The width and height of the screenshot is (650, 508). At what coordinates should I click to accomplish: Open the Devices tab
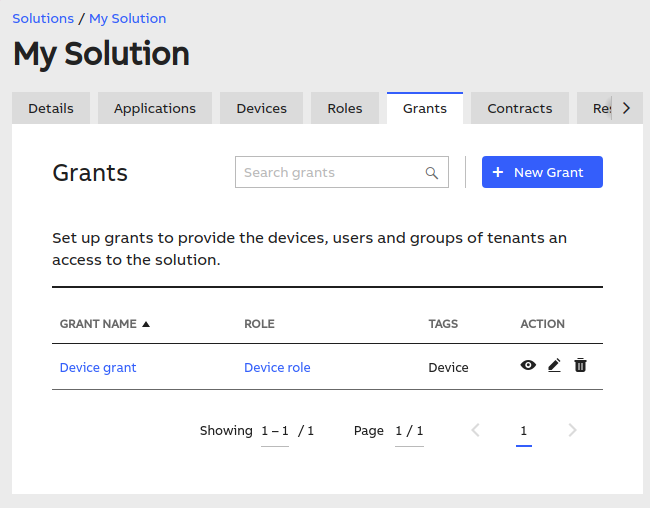pyautogui.click(x=261, y=108)
